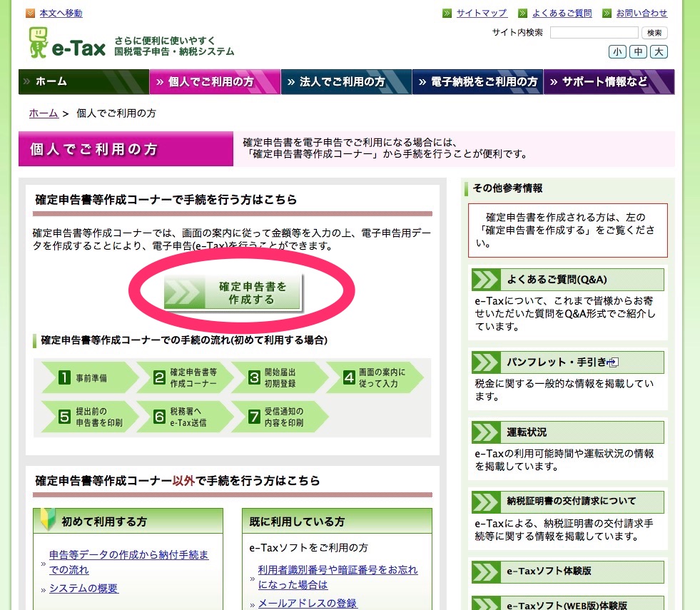Click the 検索 search button
700x610 pixels.
click(654, 33)
